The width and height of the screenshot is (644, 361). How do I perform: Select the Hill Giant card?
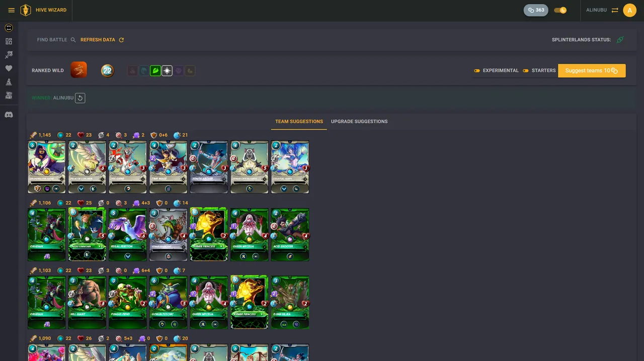(x=87, y=302)
